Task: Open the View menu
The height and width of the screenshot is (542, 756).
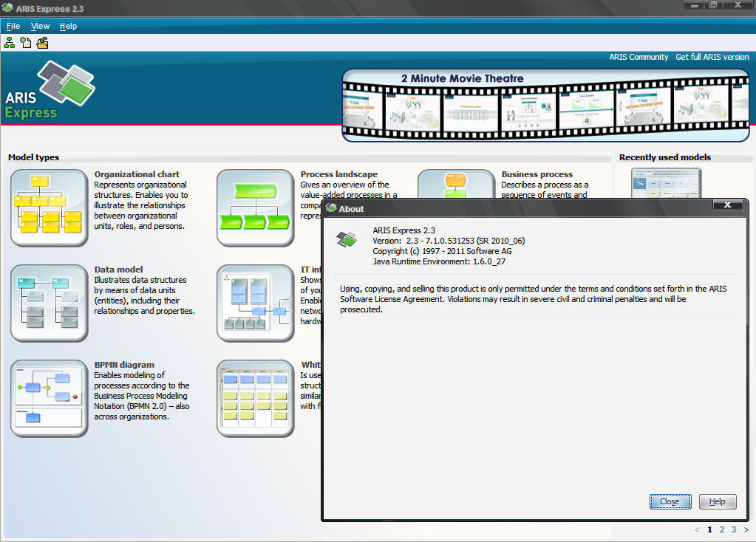Action: tap(40, 26)
